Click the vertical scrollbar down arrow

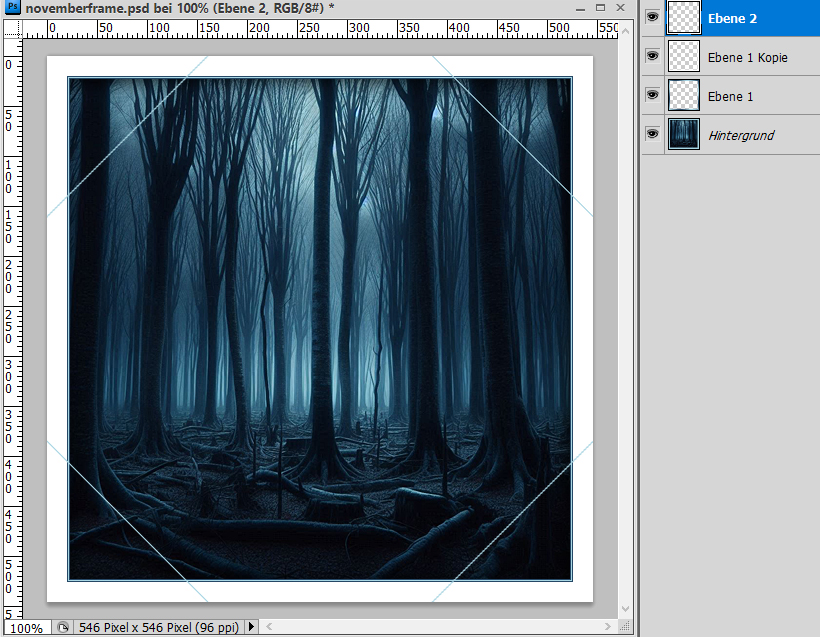click(x=627, y=609)
